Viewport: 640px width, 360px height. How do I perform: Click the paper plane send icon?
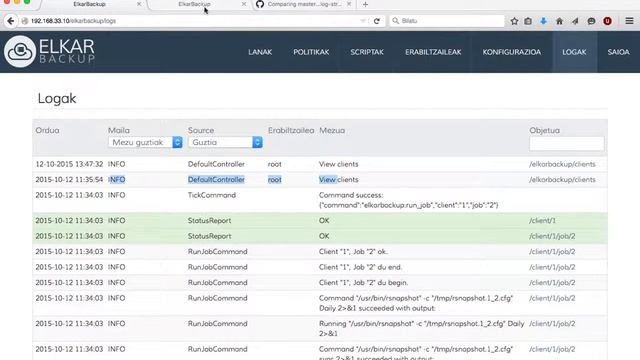click(575, 21)
